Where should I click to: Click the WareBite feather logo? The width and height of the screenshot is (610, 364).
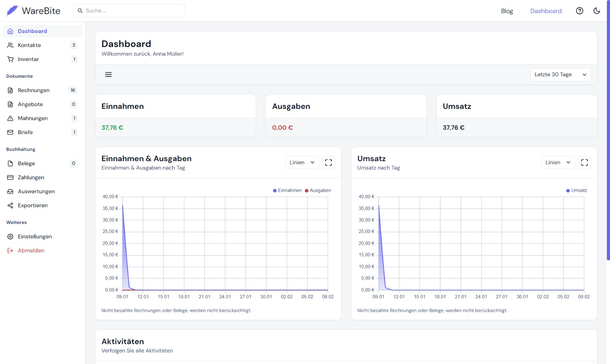[x=12, y=11]
